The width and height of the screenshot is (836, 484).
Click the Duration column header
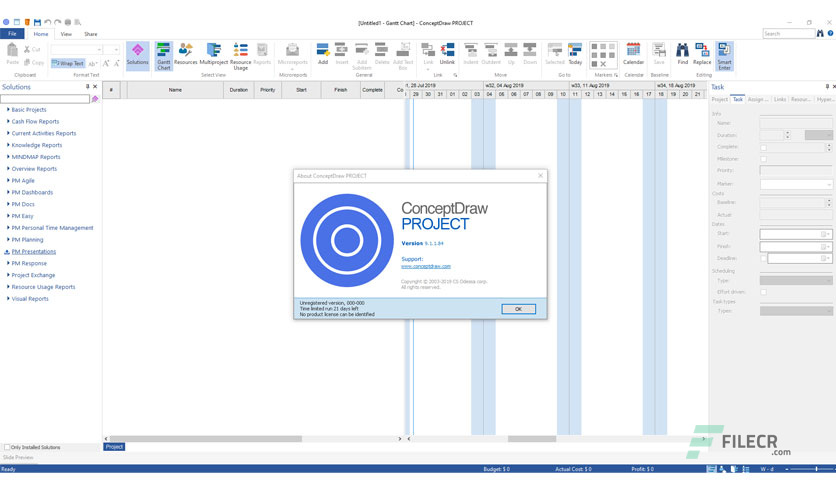pos(238,90)
